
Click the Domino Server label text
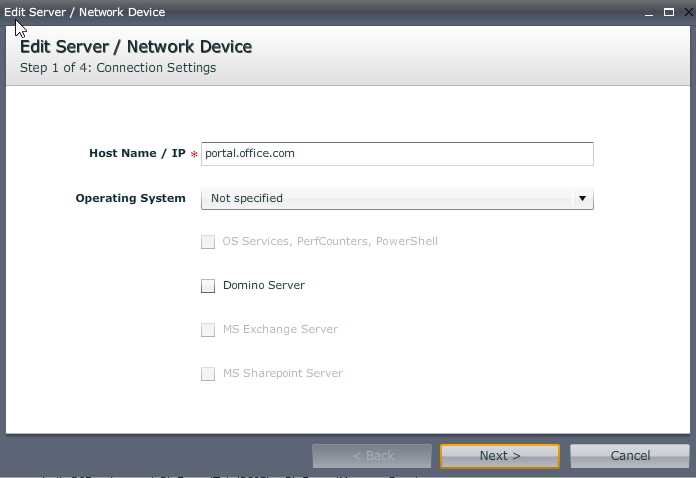[x=263, y=286]
